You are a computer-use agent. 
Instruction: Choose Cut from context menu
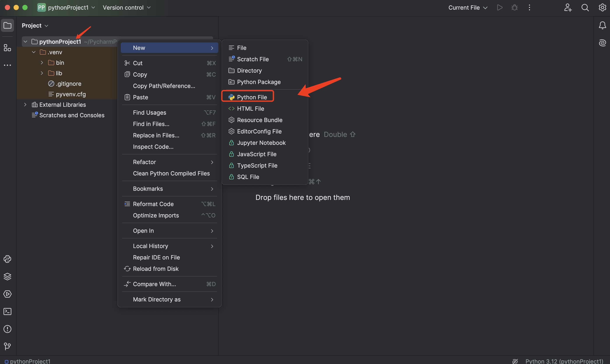(170, 63)
